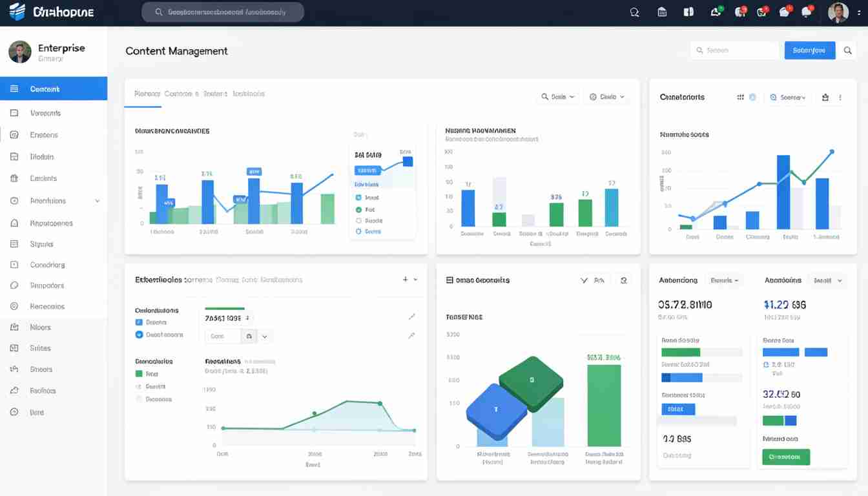Select the highlighted Content item in sidebar
Image resolution: width=868 pixels, height=496 pixels.
54,89
